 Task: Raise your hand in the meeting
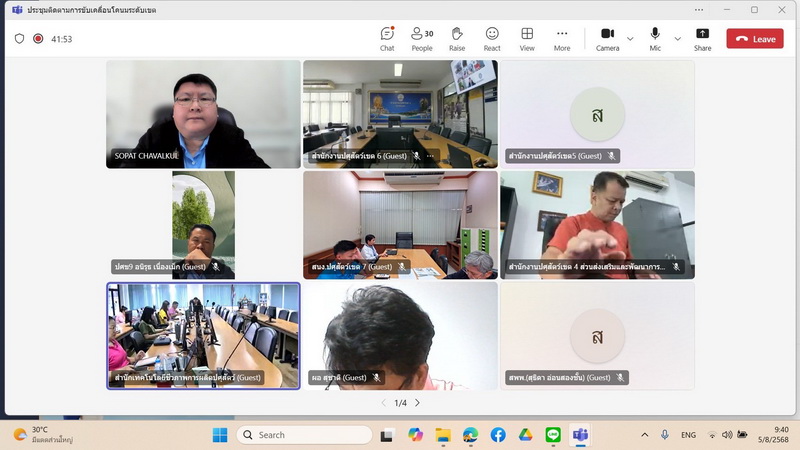pos(457,38)
